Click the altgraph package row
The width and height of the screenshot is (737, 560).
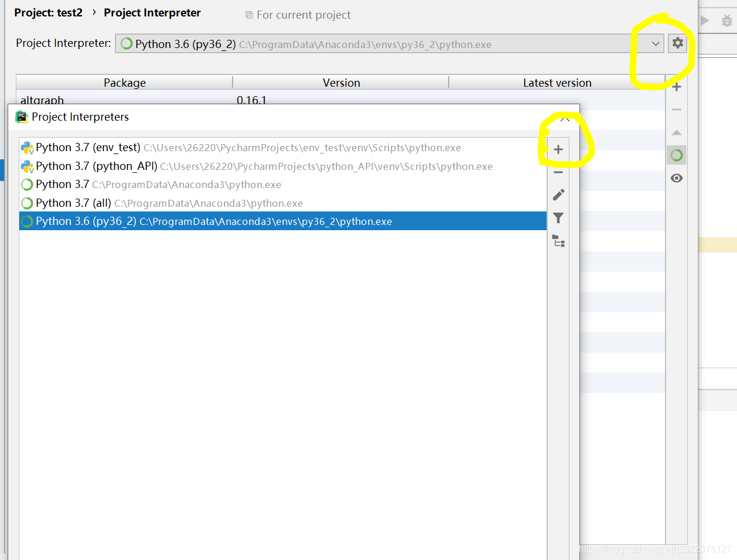pos(340,98)
